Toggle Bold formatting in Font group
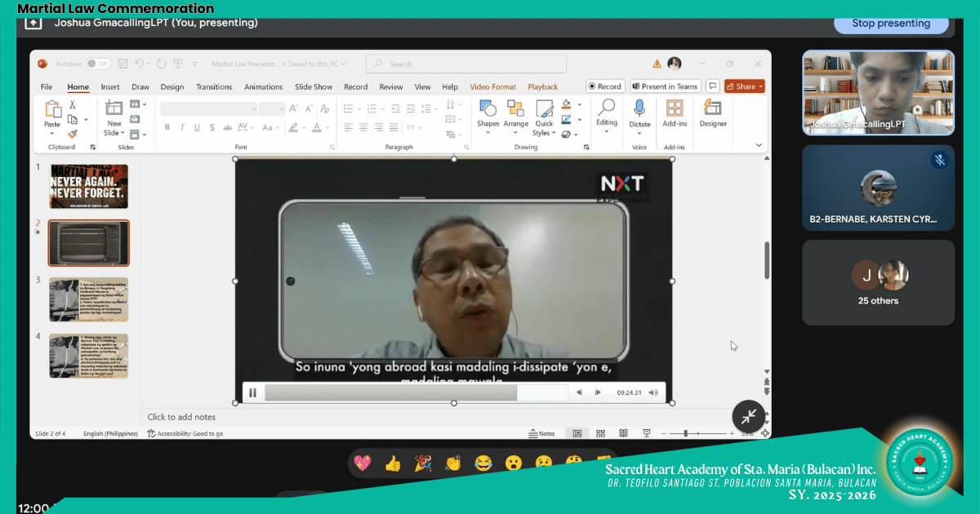The width and height of the screenshot is (980, 514). pos(167,127)
